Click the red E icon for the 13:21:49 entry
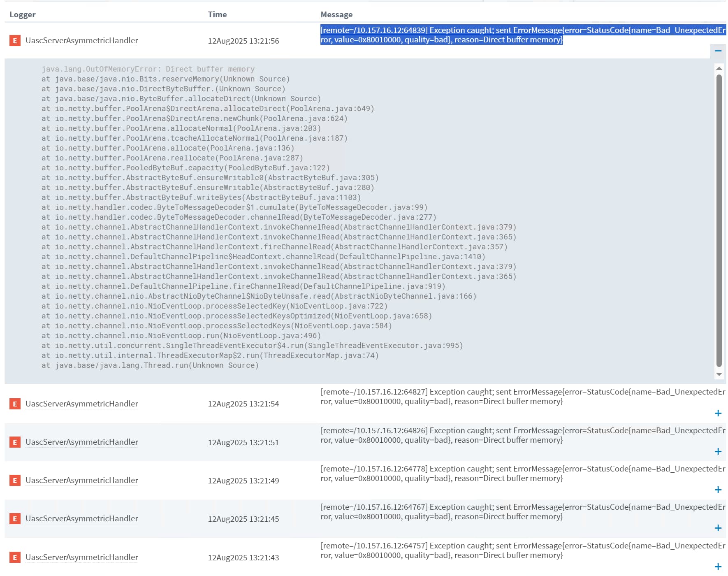Viewport: 728px width, 576px height. coord(15,480)
